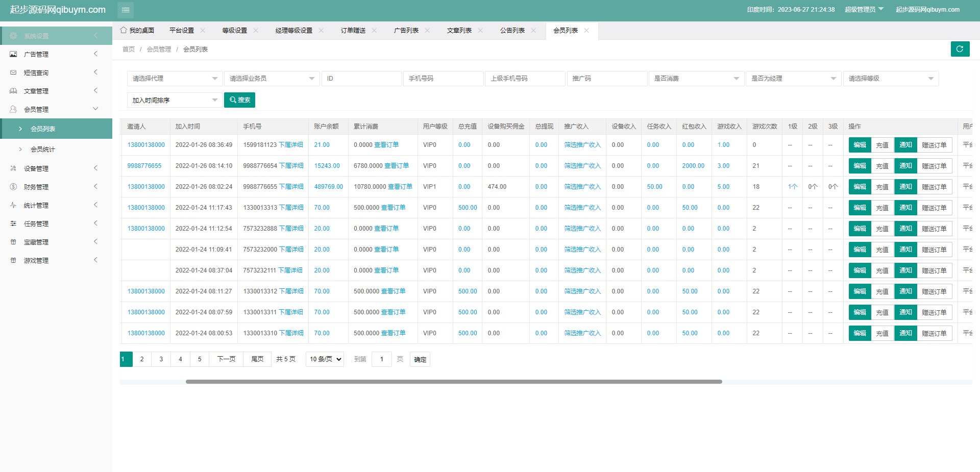Open the 请选择代理 dropdown

[175, 79]
